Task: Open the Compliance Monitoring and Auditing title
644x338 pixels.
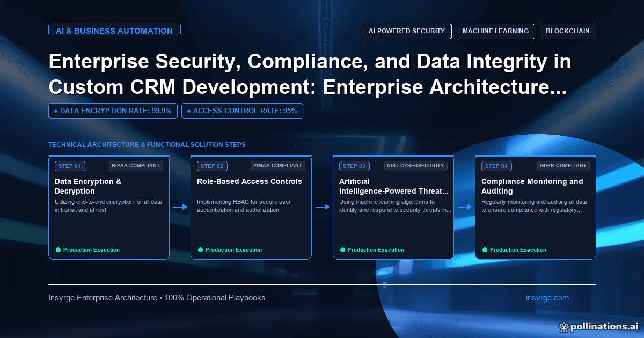Action: click(532, 186)
